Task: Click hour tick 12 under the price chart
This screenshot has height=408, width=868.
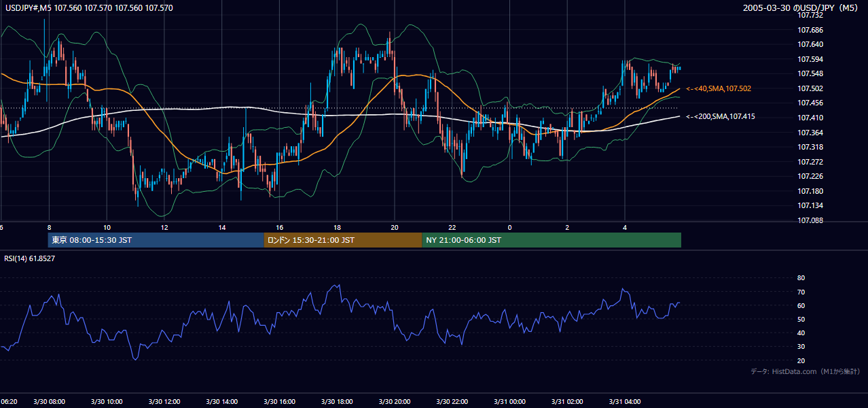Action: (x=164, y=226)
